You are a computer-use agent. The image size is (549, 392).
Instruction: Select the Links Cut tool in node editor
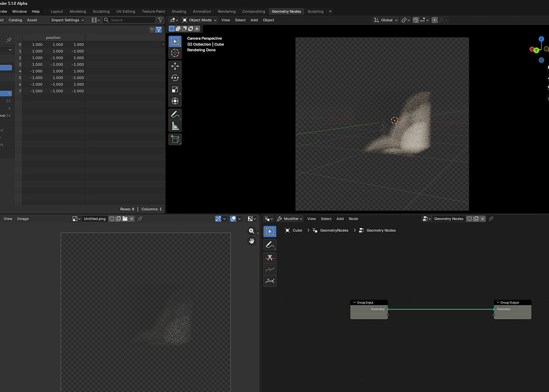click(x=269, y=258)
